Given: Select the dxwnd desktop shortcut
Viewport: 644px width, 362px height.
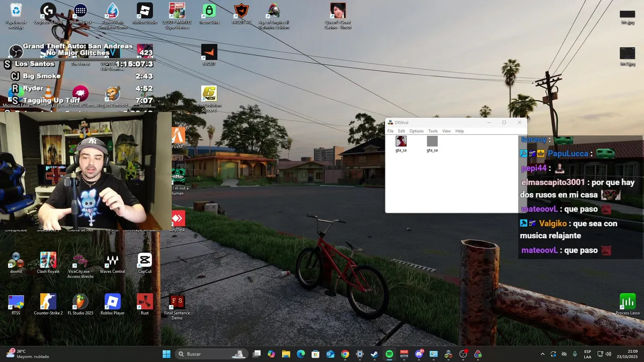Looking at the screenshot, I should tap(16, 263).
